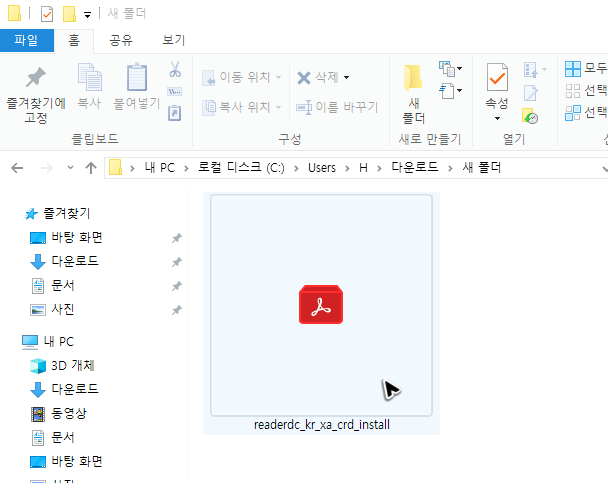This screenshot has height=483, width=608.
Task: Open the easy access dropdown
Action: 450,91
